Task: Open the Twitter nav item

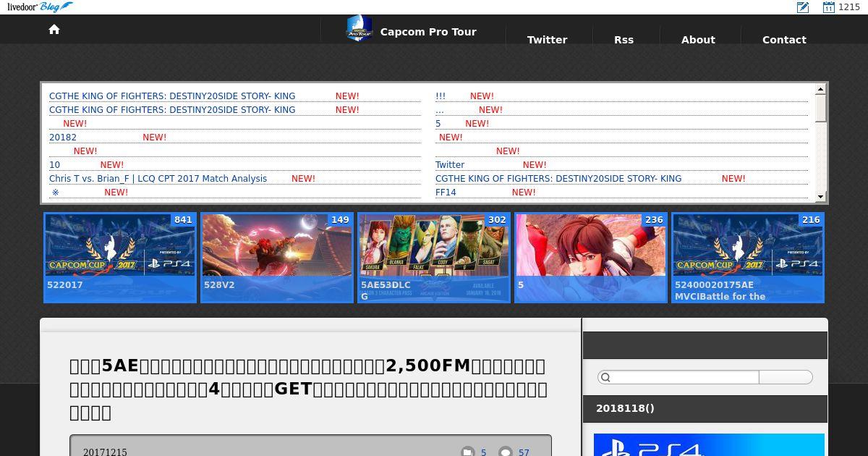Action: tap(547, 40)
